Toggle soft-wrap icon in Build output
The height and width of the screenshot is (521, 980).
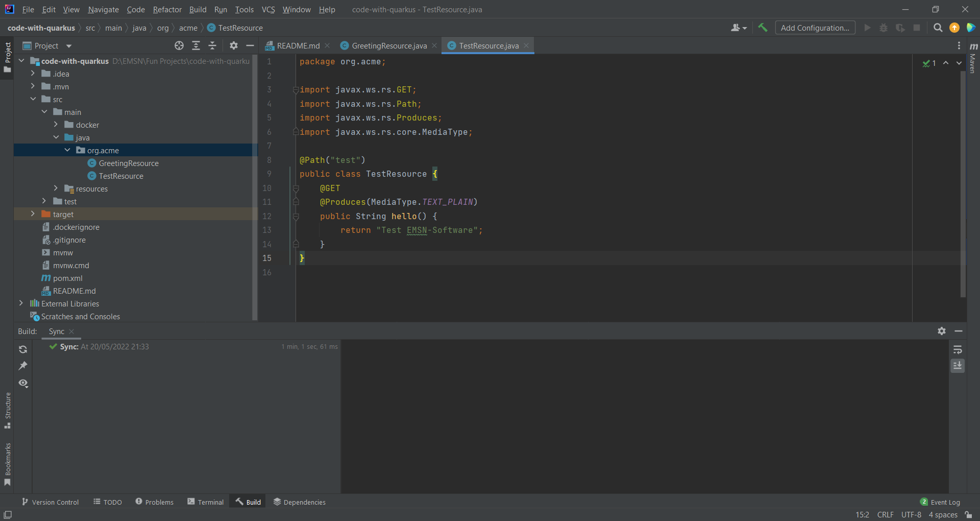(x=958, y=349)
